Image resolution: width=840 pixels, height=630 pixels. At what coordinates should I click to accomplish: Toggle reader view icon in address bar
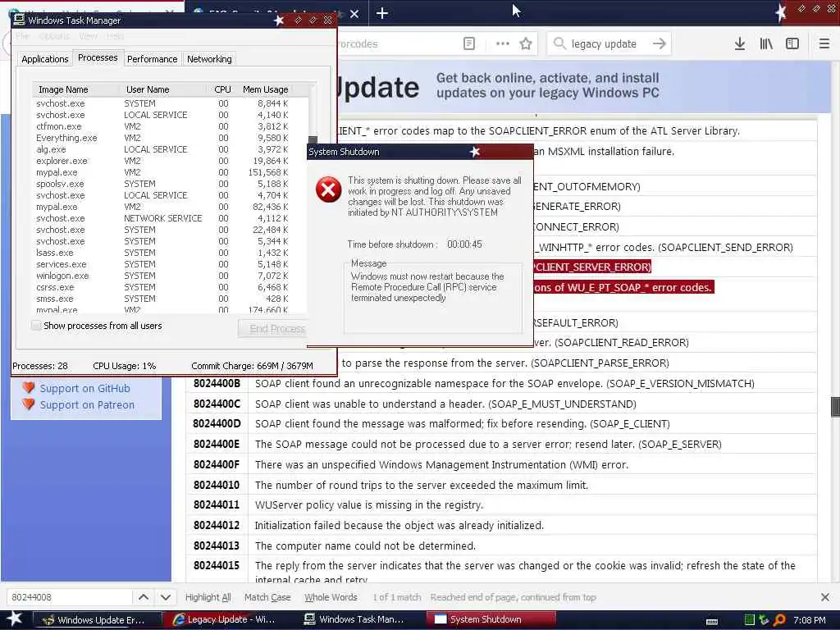click(x=468, y=43)
